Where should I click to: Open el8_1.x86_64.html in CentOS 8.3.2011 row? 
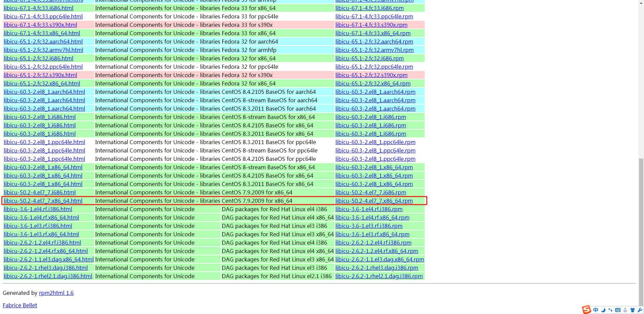point(43,184)
